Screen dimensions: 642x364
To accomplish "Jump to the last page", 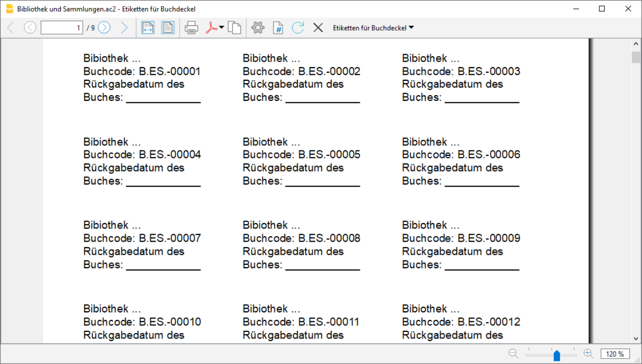I will click(x=124, y=28).
